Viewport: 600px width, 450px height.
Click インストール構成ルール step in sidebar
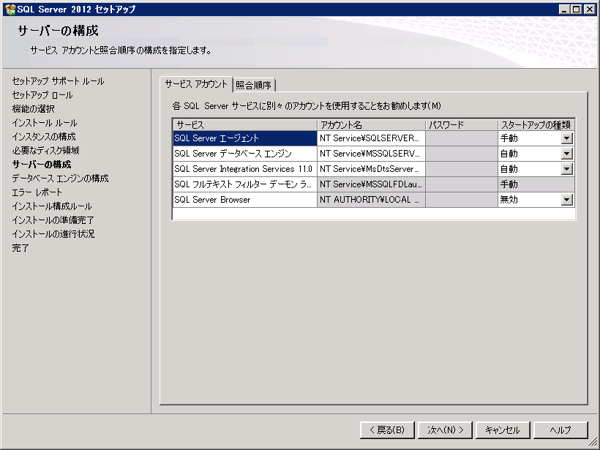(x=52, y=206)
